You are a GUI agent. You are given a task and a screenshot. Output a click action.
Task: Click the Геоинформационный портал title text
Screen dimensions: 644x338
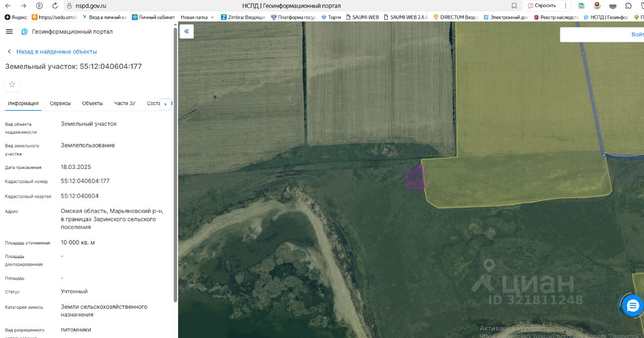[72, 32]
